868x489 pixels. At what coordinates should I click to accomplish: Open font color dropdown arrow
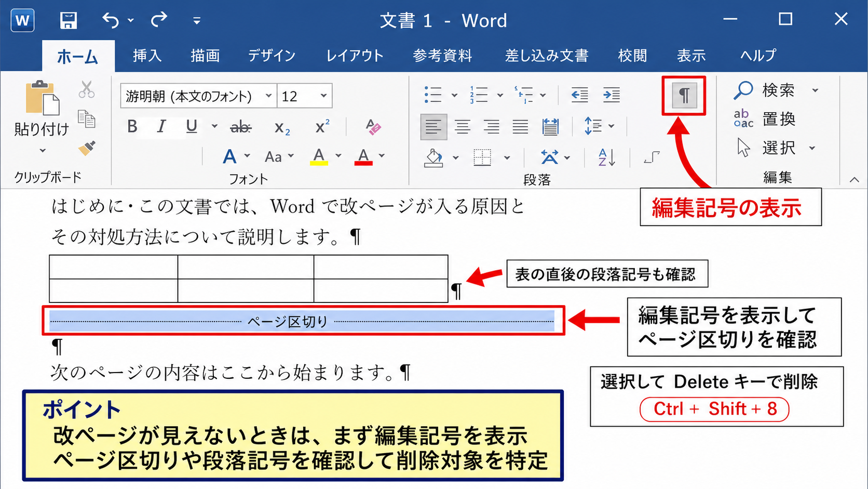click(382, 156)
